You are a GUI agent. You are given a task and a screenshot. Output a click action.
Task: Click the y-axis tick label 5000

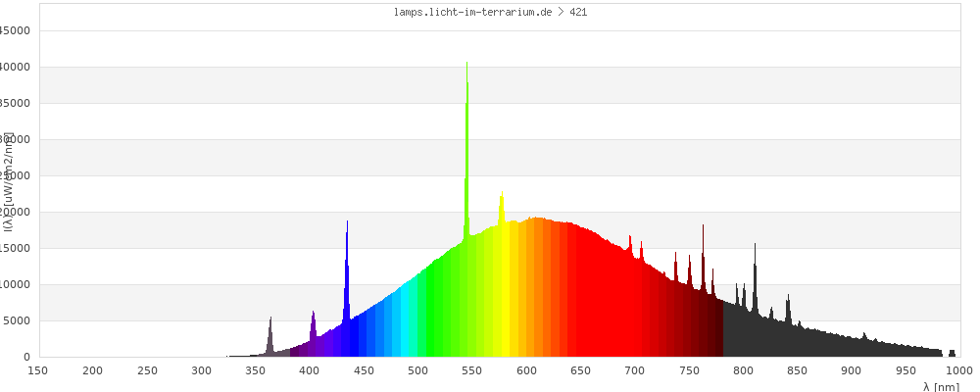(19, 320)
